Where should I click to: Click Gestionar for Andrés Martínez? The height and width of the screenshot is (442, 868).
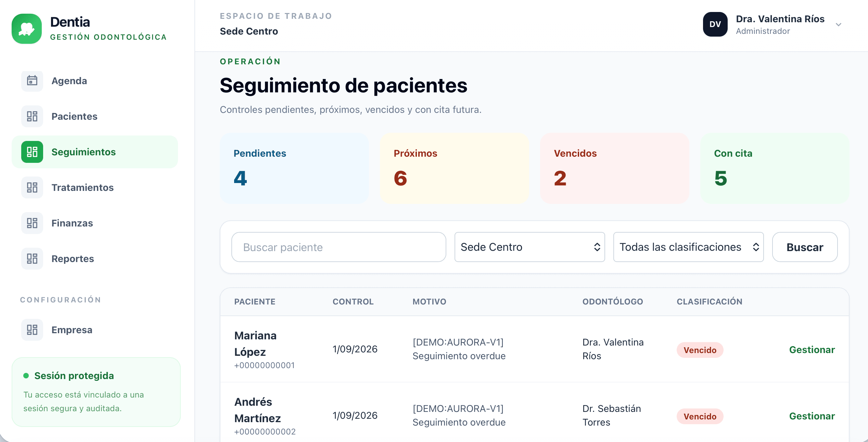click(x=812, y=416)
